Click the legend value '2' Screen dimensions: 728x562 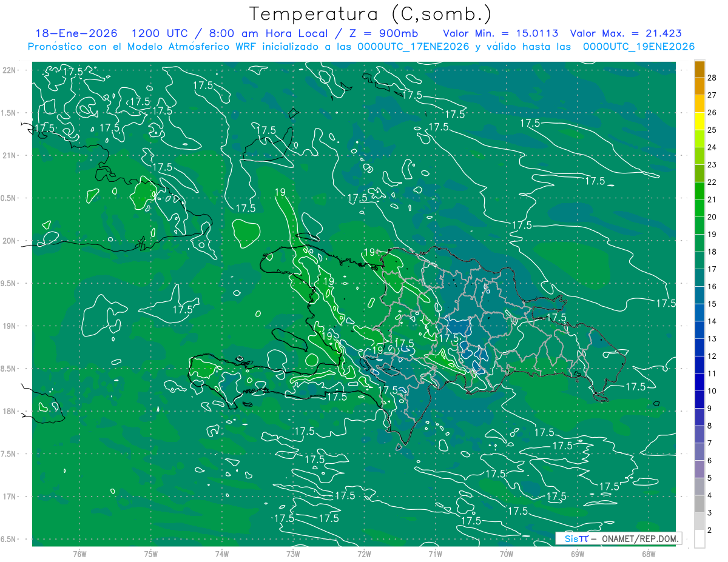pos(710,530)
